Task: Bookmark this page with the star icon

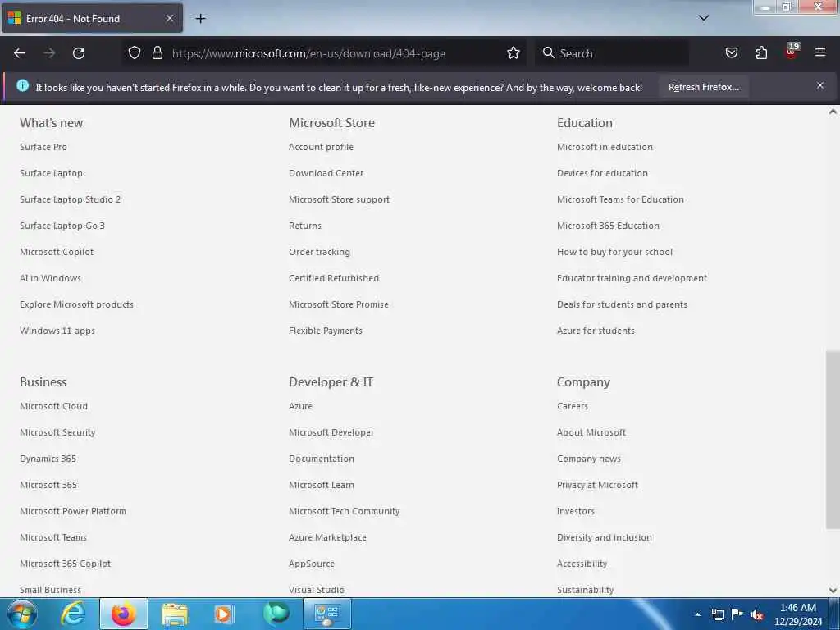Action: pos(514,52)
